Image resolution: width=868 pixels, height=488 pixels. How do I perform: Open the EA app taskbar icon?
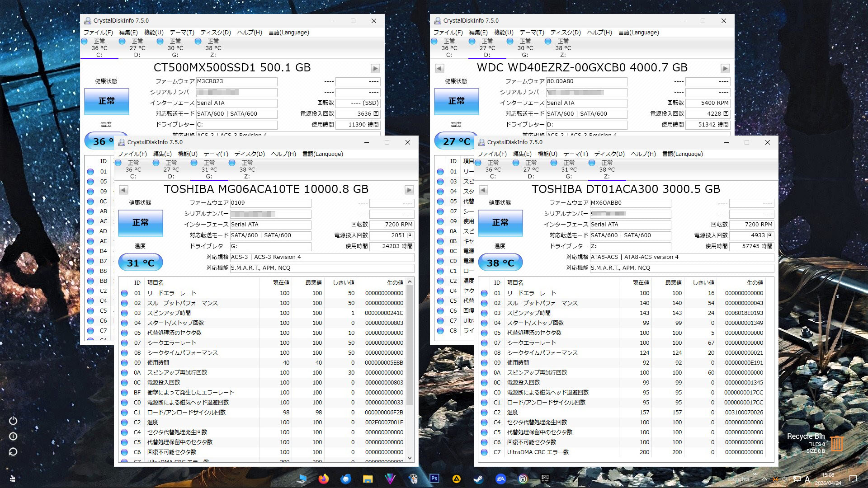[500, 479]
